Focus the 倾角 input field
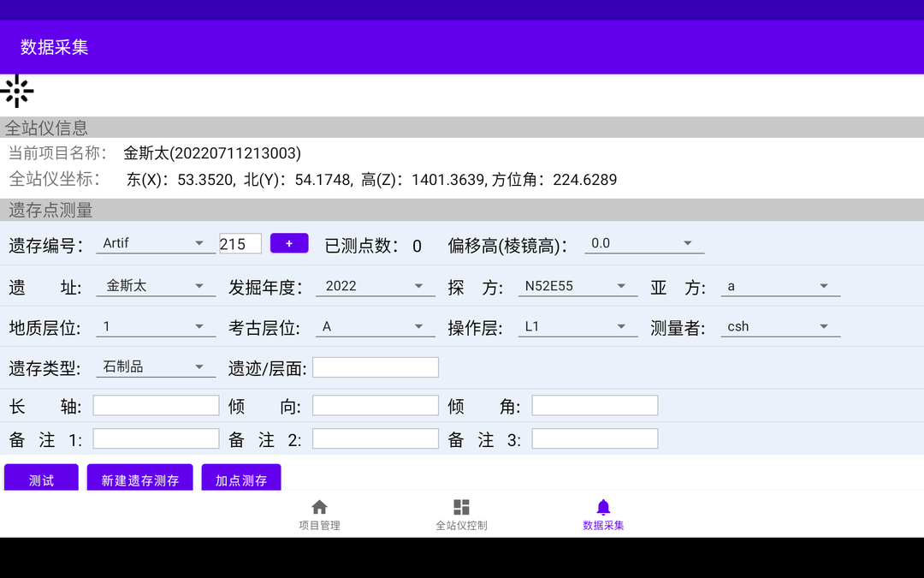 coord(595,405)
